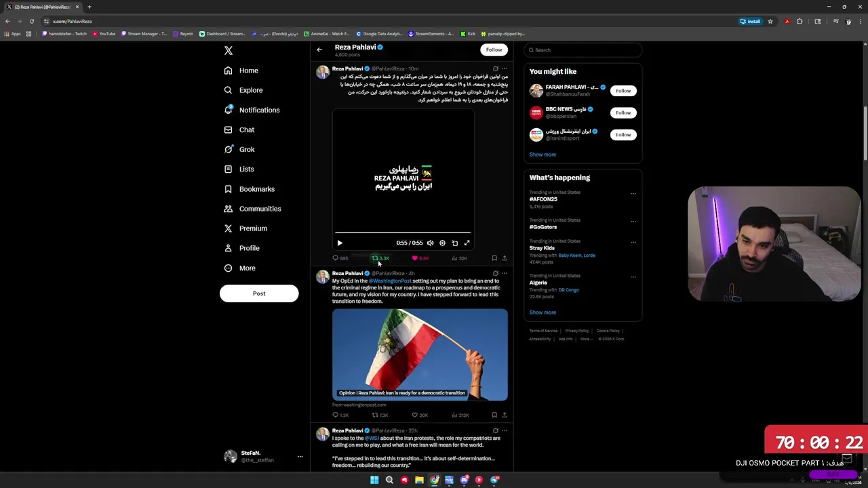Viewport: 868px width, 488px height.
Task: Open Communities in the sidebar
Action: click(x=252, y=209)
